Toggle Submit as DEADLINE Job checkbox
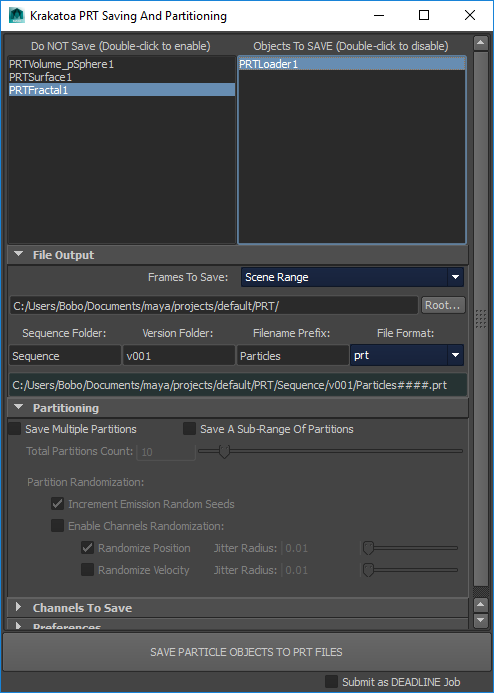 [331, 682]
